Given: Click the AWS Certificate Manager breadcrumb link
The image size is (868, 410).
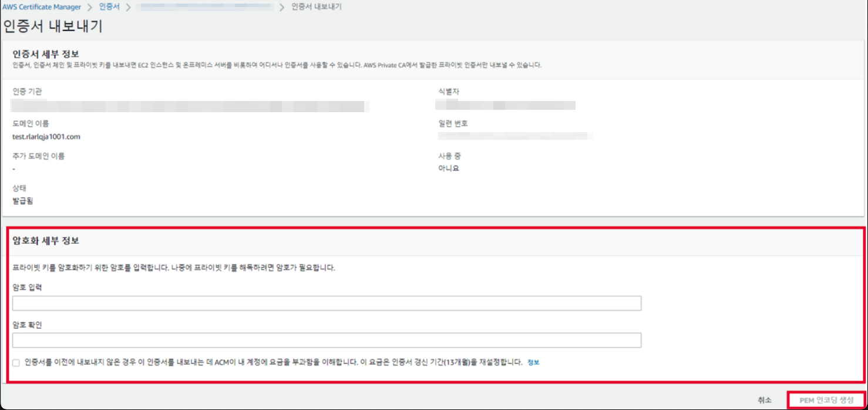Looking at the screenshot, I should [x=42, y=7].
